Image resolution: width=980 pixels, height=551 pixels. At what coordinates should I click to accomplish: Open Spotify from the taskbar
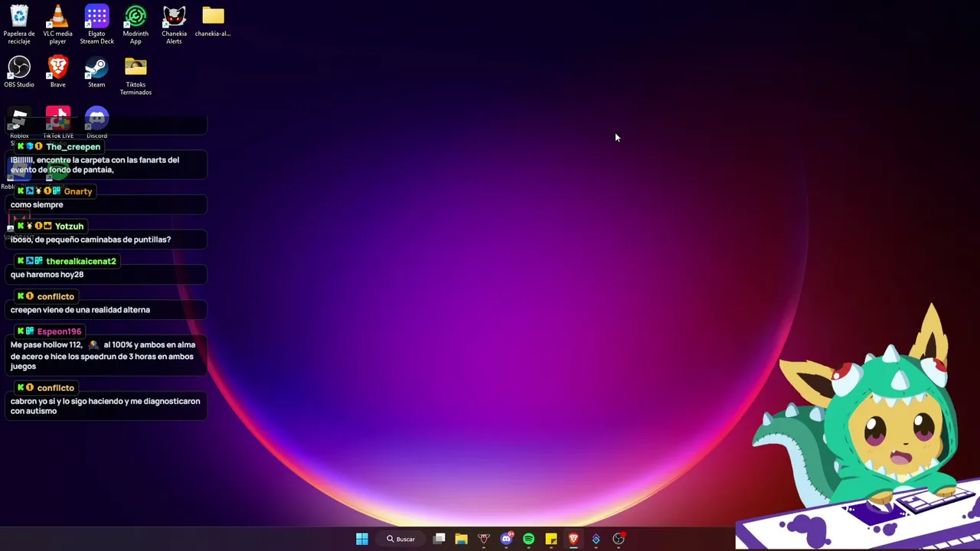coord(528,539)
